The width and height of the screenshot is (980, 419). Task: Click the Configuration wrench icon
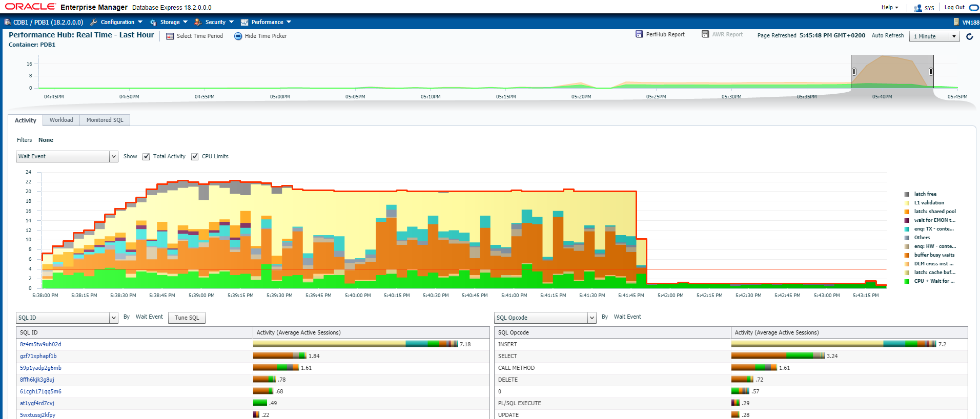[94, 22]
